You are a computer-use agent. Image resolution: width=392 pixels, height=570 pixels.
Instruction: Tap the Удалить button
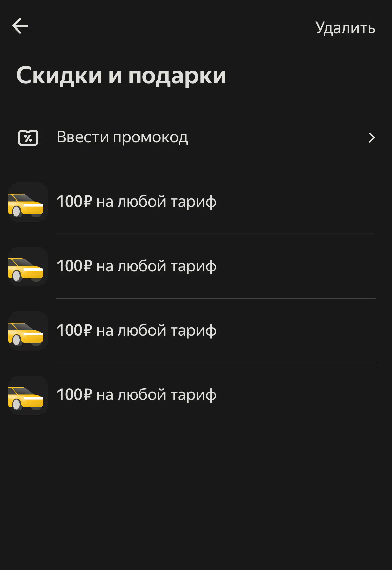tap(345, 28)
